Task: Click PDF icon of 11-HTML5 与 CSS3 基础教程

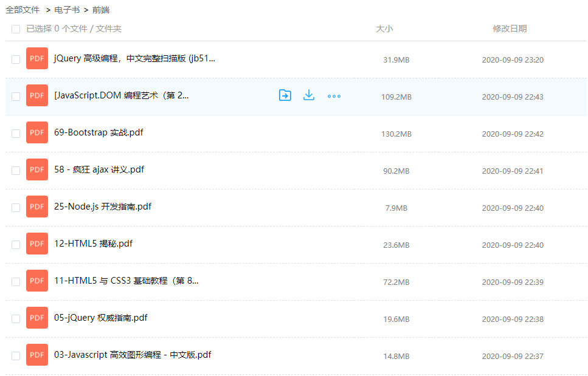Action: pyautogui.click(x=36, y=281)
